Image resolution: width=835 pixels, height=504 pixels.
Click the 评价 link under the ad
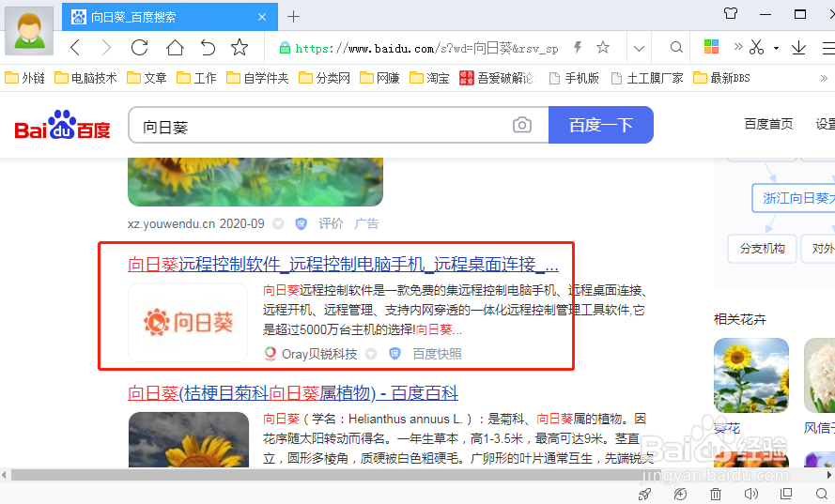coord(331,223)
